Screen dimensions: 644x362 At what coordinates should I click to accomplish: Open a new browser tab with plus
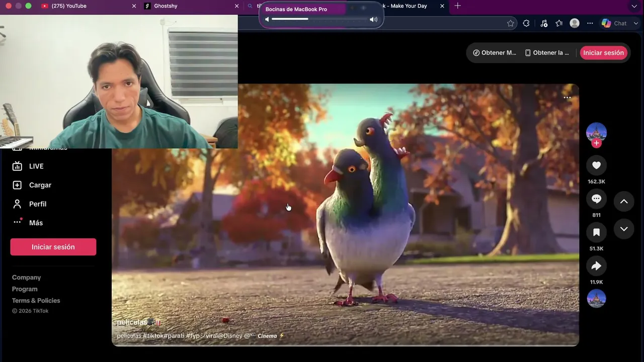(457, 6)
